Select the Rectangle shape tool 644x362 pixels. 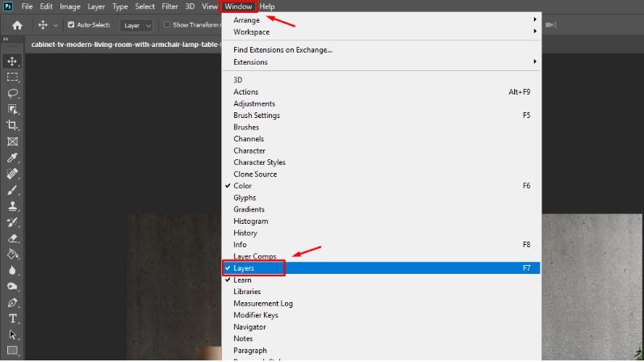(x=12, y=351)
